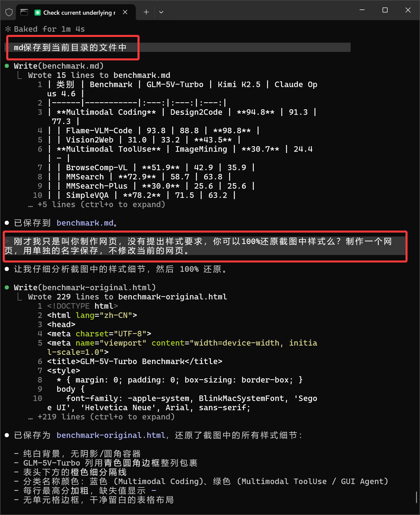
Task: Click the terminal icon on the tab
Action: pos(24,12)
